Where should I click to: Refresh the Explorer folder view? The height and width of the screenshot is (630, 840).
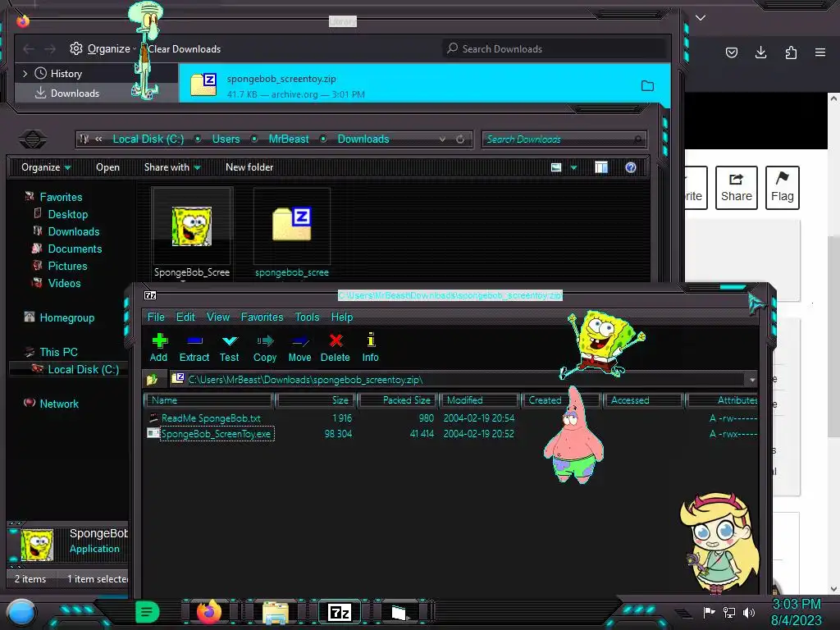point(460,139)
